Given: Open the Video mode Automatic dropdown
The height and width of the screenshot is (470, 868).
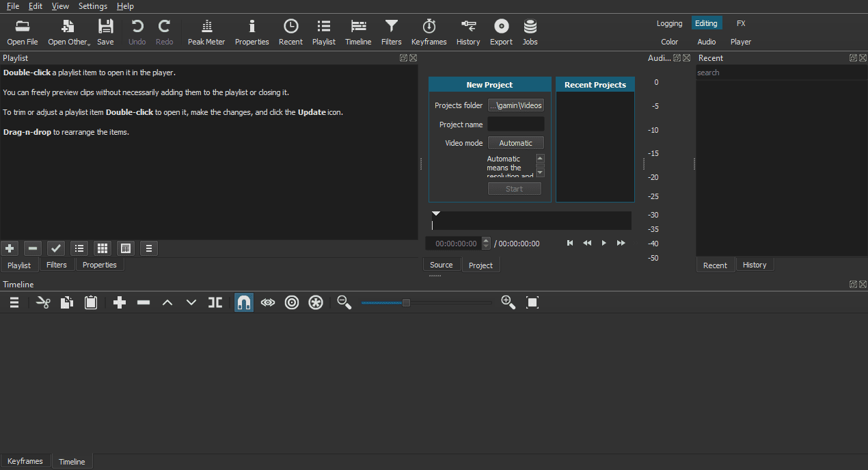Looking at the screenshot, I should pos(516,143).
